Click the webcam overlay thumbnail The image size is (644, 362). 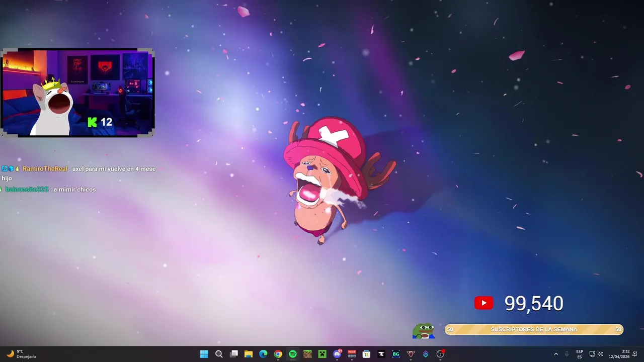(x=77, y=93)
